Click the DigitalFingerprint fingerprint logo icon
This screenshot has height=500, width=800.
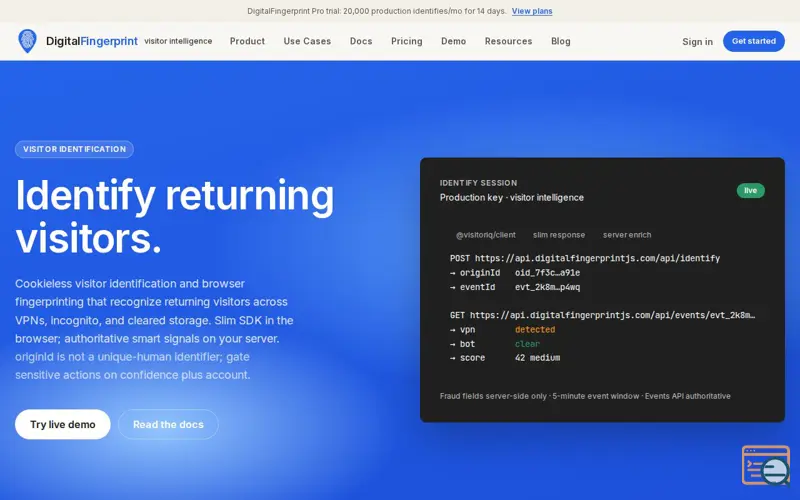(x=28, y=41)
